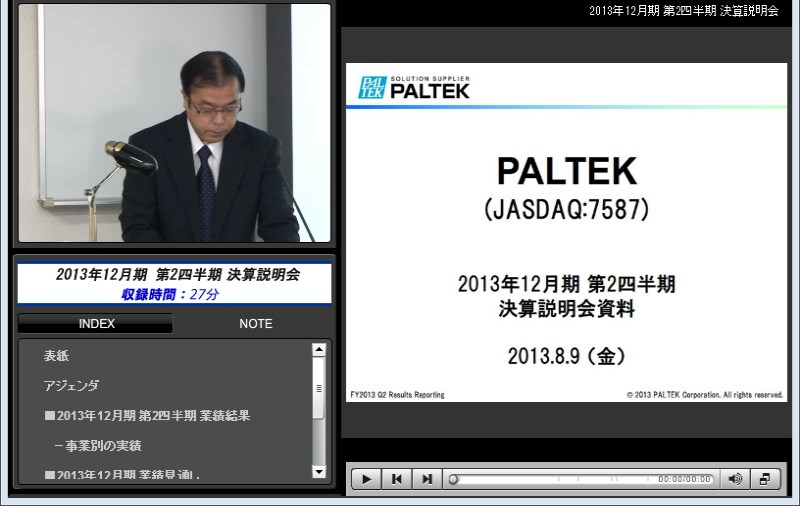Screen dimensions: 800x506
Task: Open 2013年12月期 第2四半期 業績結果 chapter
Action: 147,416
